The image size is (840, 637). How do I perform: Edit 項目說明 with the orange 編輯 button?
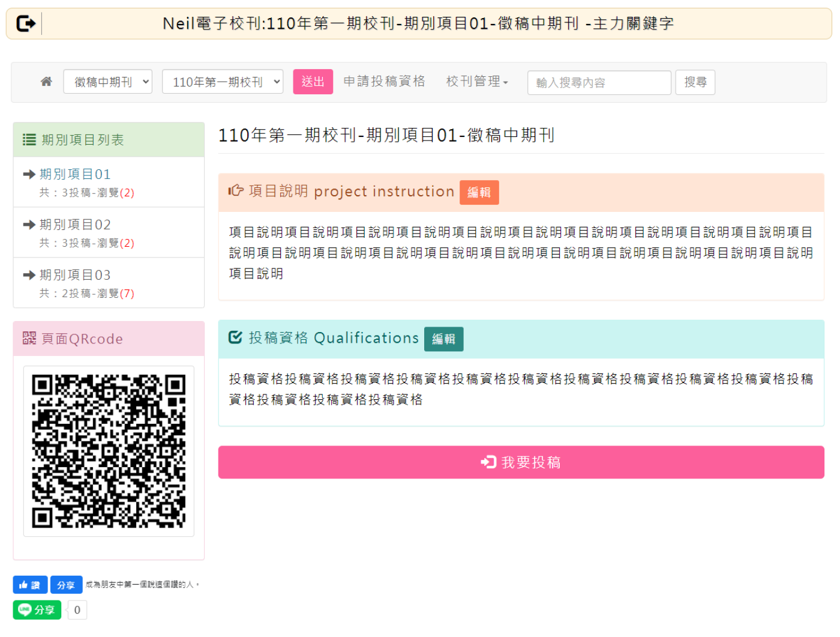point(479,193)
